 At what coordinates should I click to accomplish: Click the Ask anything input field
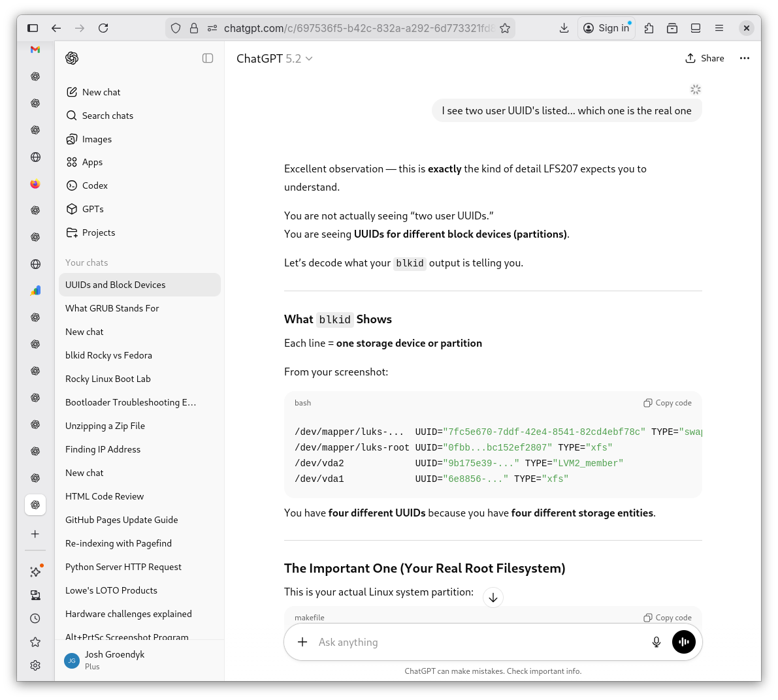point(477,642)
